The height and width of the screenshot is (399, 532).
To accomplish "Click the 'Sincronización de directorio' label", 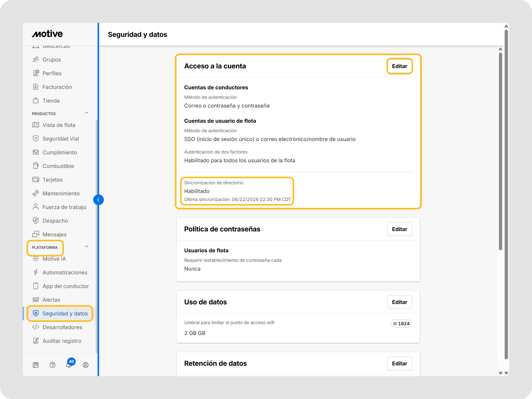I will [x=214, y=183].
